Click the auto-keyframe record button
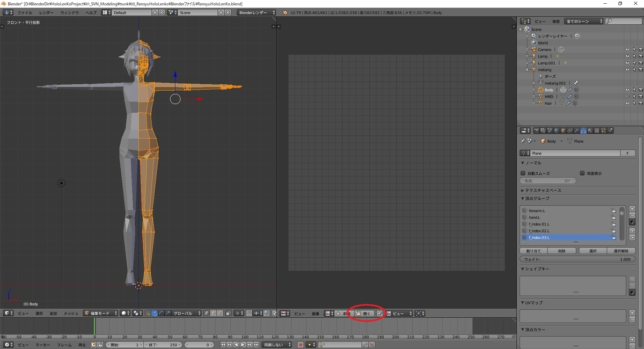The width and height of the screenshot is (644, 349). pos(301,345)
